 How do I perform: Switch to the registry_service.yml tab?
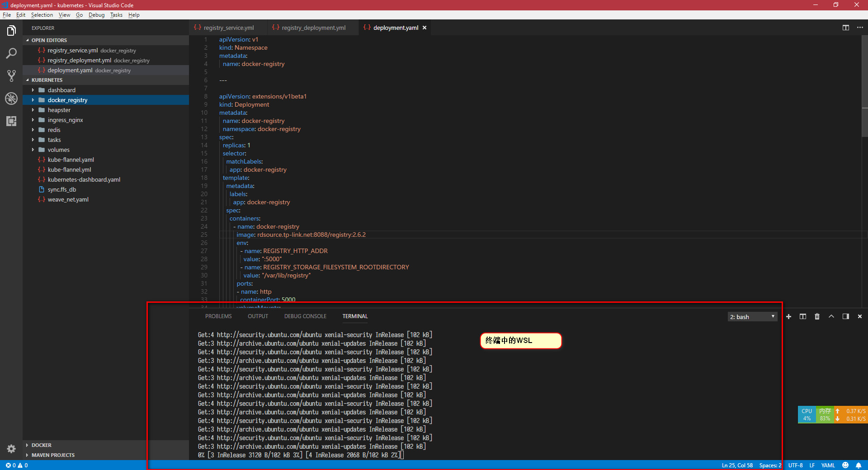228,28
